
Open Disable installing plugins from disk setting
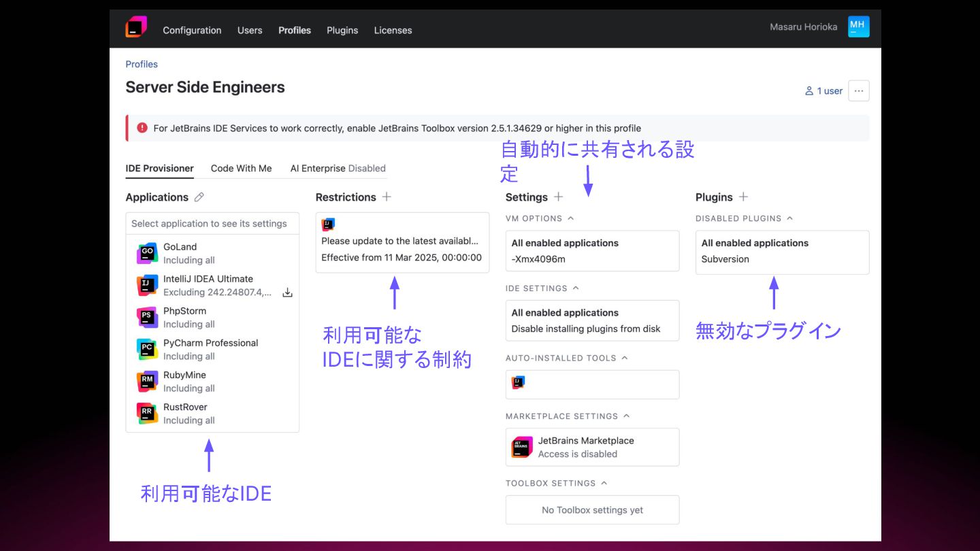click(592, 320)
